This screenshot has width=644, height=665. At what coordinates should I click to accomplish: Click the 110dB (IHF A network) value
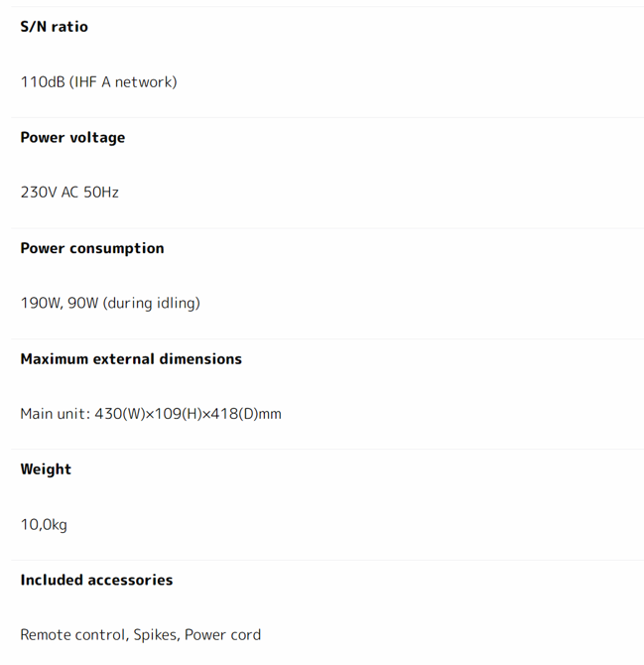point(98,82)
